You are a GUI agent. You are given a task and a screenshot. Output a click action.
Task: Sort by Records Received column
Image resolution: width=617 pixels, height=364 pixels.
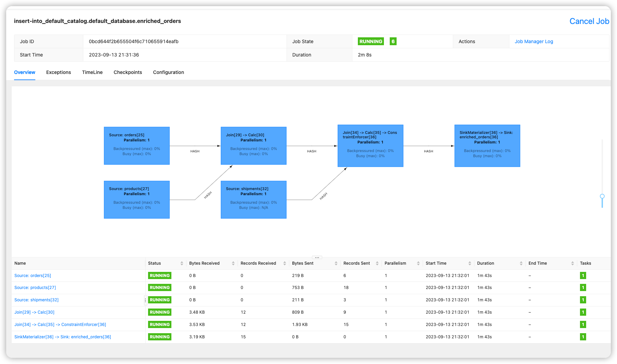(285, 263)
